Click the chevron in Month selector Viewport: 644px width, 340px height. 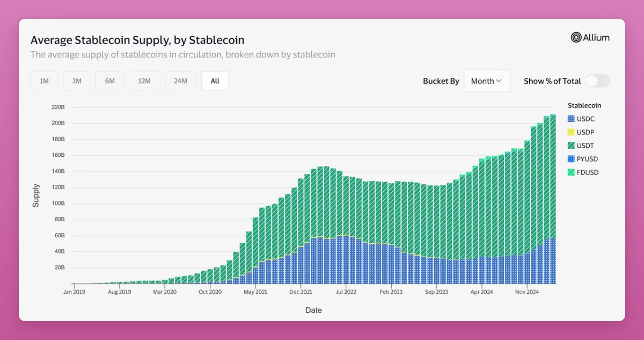pos(499,81)
